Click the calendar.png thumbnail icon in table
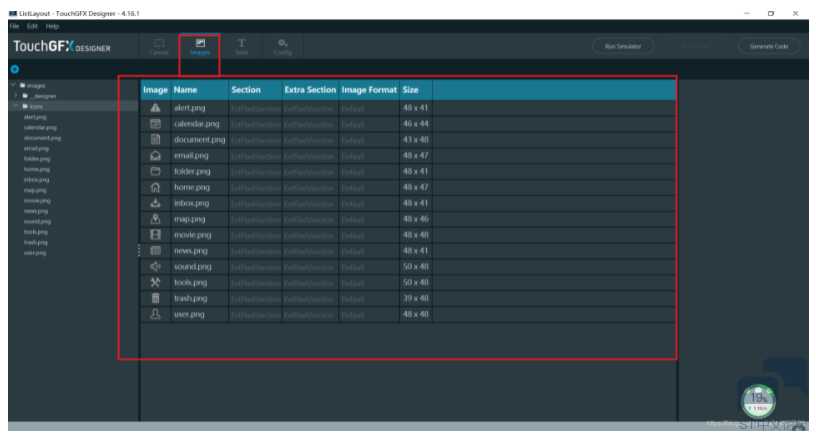816x440 pixels. [x=155, y=124]
